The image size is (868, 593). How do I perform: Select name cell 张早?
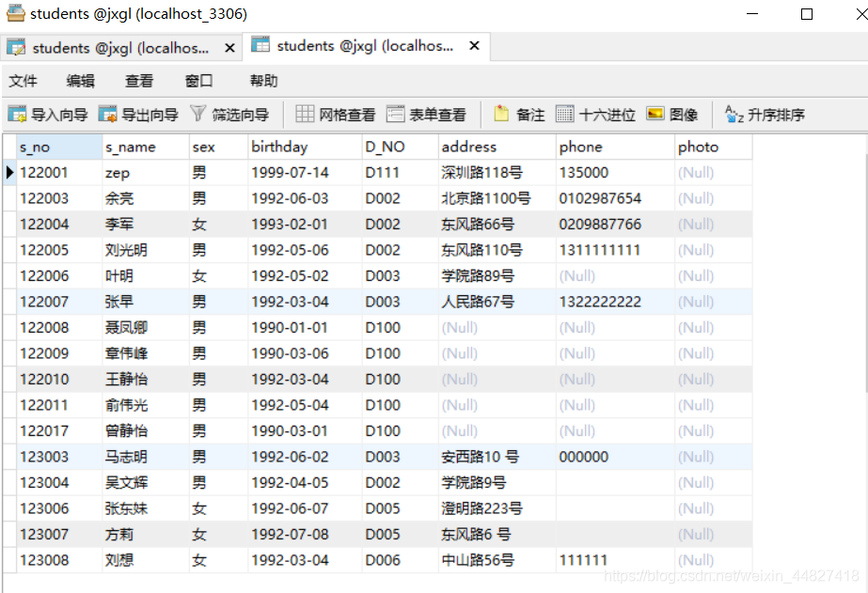[x=146, y=302]
